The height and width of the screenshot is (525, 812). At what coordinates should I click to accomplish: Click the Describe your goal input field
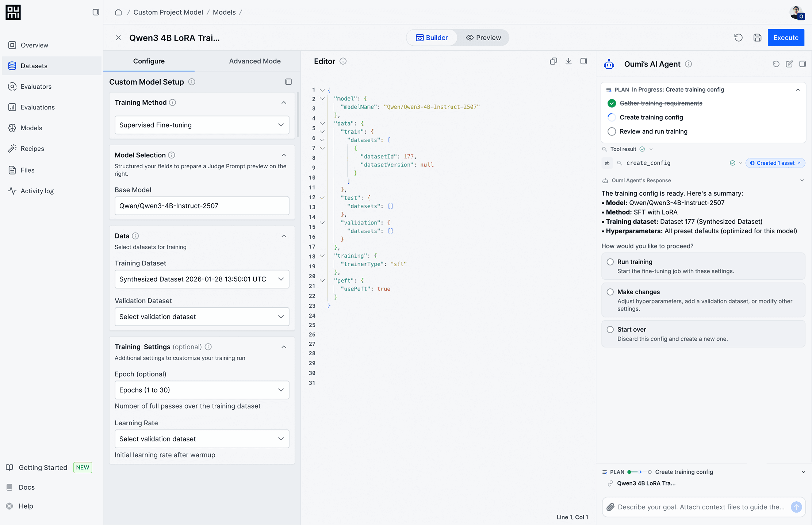(701, 507)
